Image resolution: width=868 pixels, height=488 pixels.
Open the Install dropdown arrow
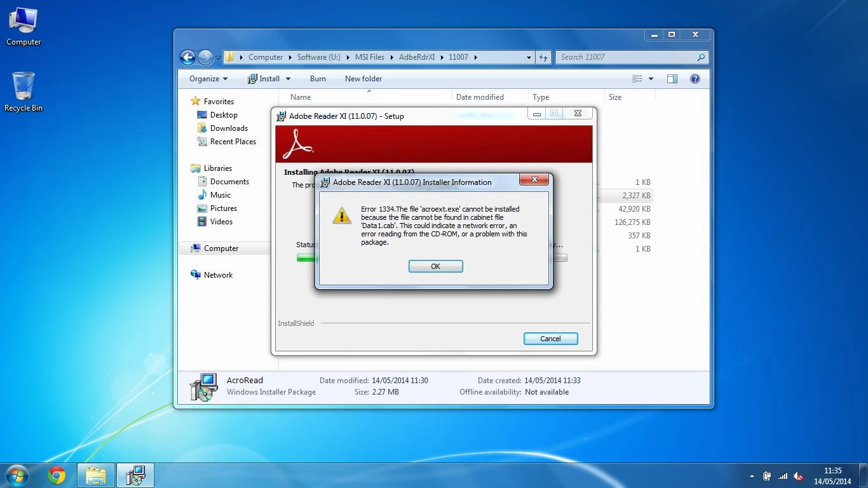[288, 79]
